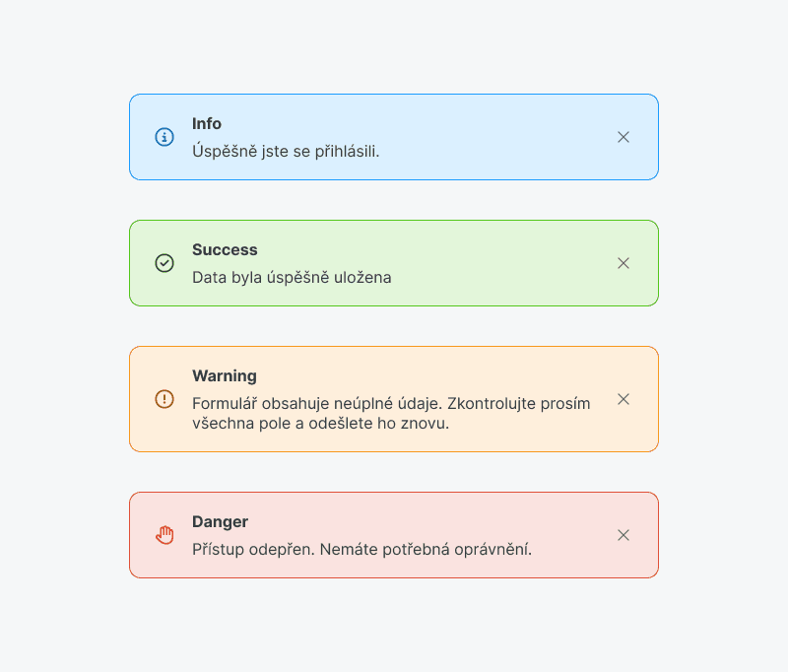Image resolution: width=788 pixels, height=672 pixels.
Task: Dismiss the Info alert
Action: click(x=624, y=137)
